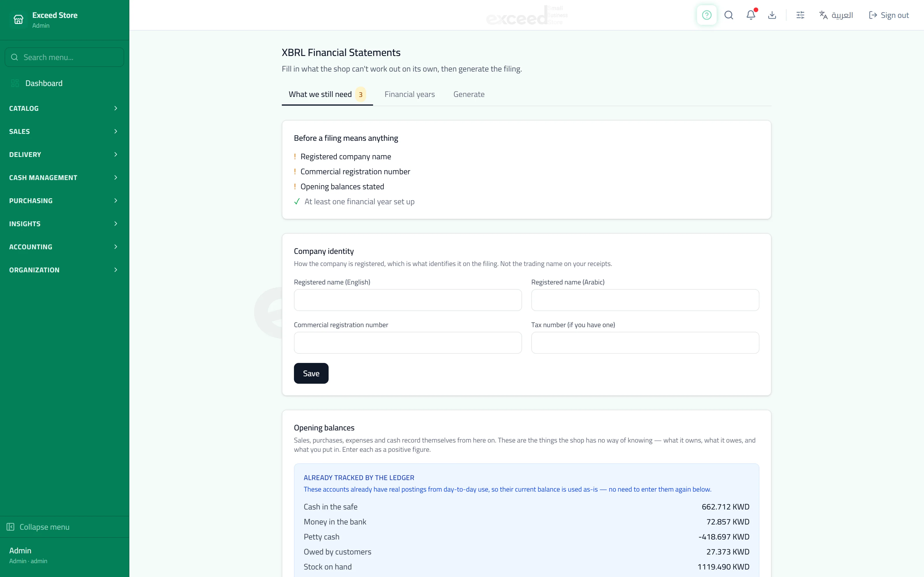This screenshot has height=577, width=924.
Task: Expand the ACCOUNTING section
Action: coord(64,247)
